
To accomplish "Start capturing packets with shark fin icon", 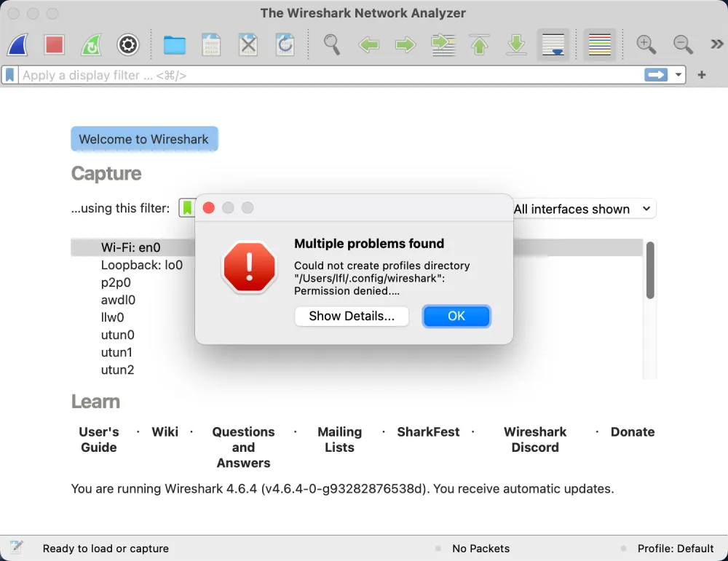I will tap(17, 45).
